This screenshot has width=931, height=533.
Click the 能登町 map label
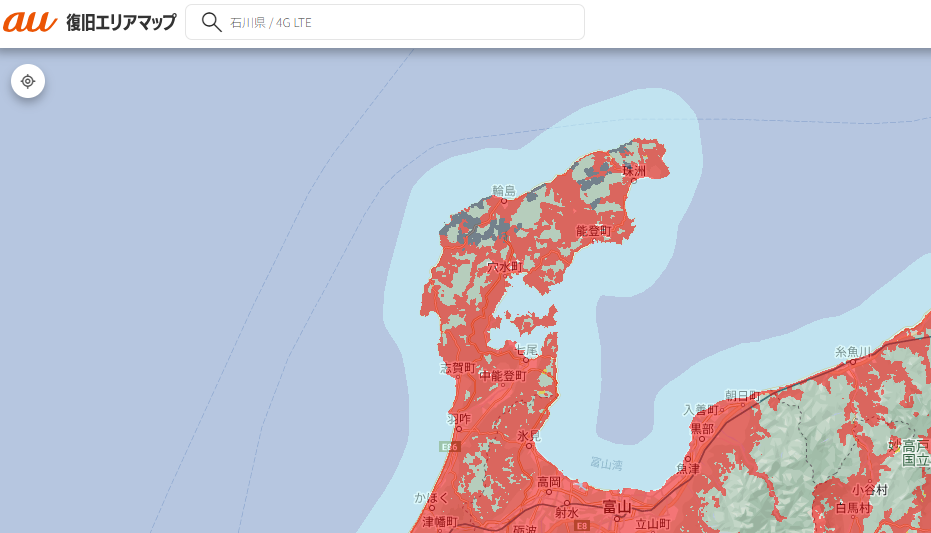[593, 231]
